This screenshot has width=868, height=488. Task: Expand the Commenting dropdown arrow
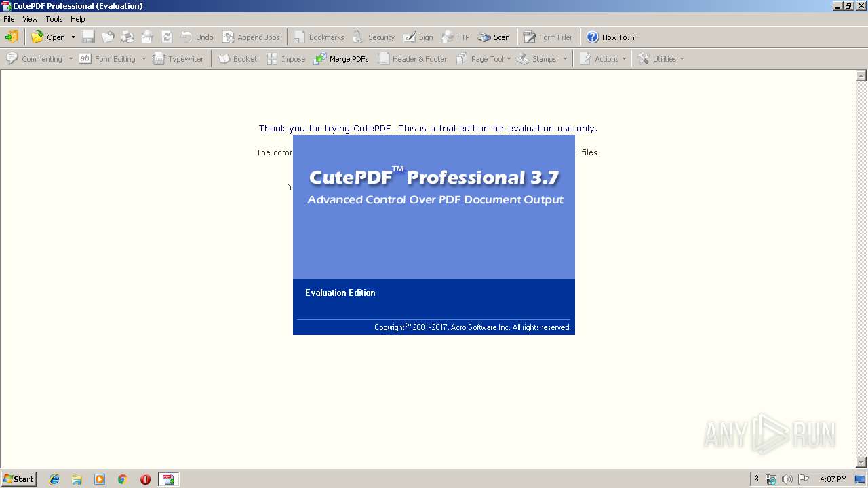pos(71,59)
